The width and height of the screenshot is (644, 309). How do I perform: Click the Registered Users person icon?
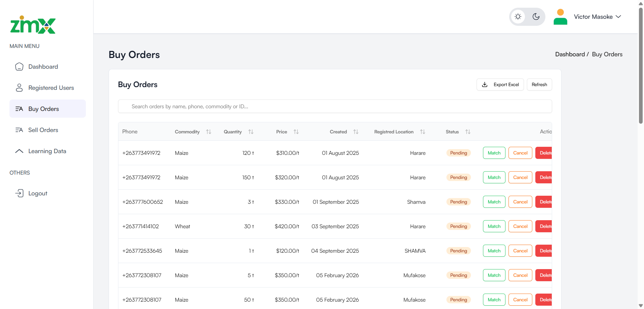[x=19, y=88]
